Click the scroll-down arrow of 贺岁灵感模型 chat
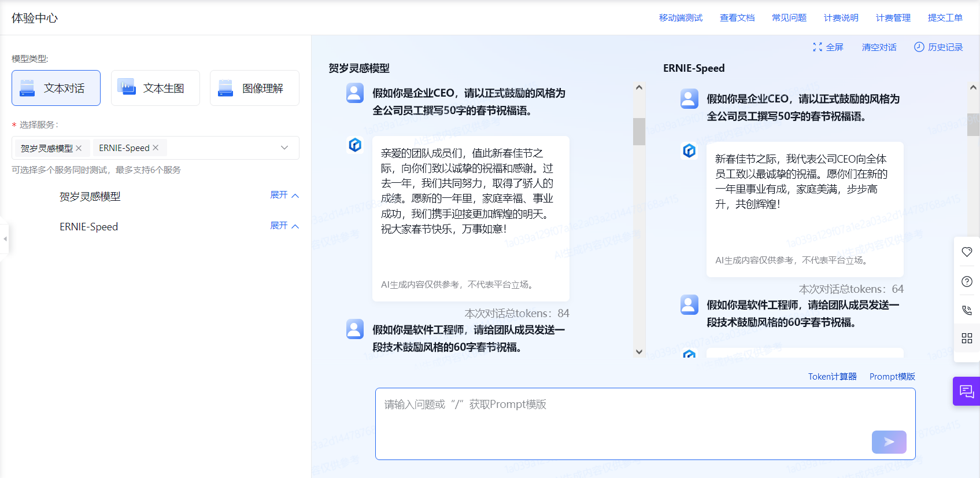980x478 pixels. [x=639, y=352]
